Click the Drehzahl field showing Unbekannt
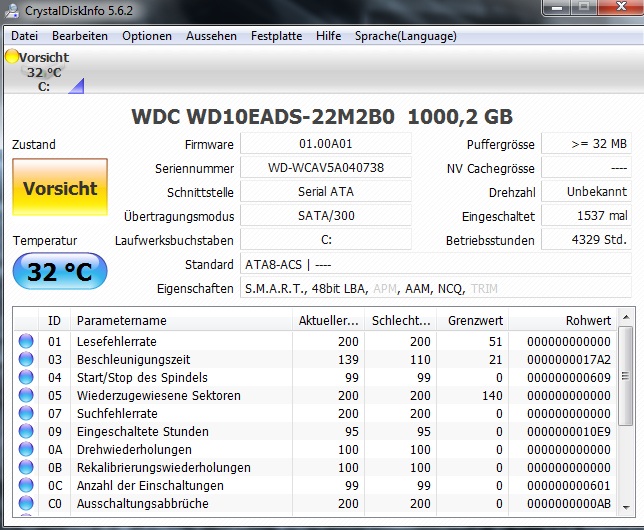The image size is (644, 530). (x=586, y=191)
